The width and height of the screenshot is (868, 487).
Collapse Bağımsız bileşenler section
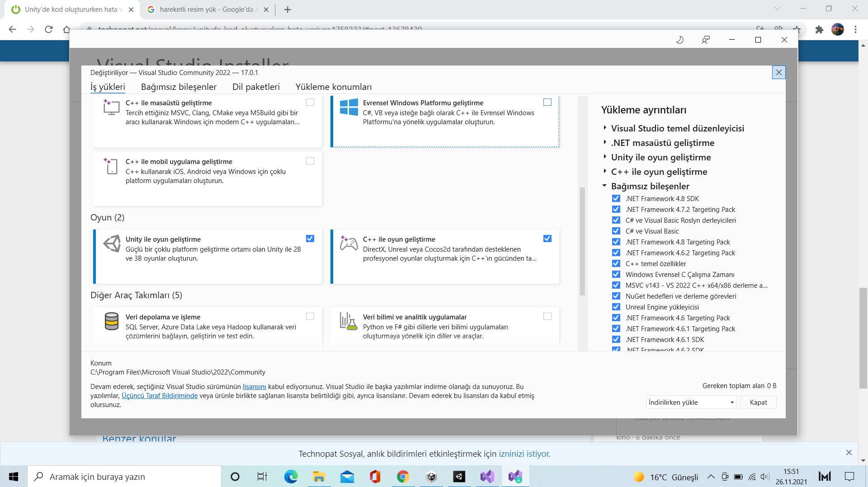604,186
